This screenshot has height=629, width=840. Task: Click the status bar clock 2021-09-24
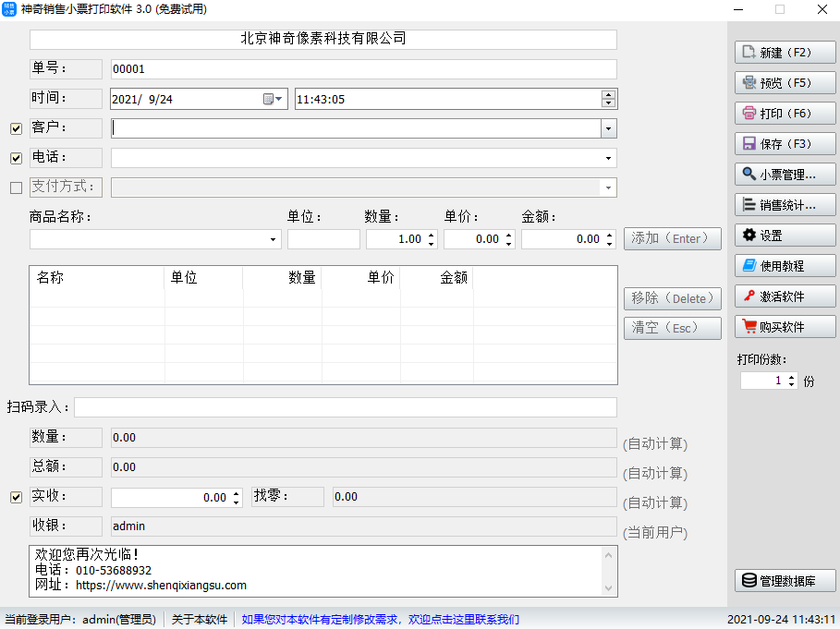(781, 620)
